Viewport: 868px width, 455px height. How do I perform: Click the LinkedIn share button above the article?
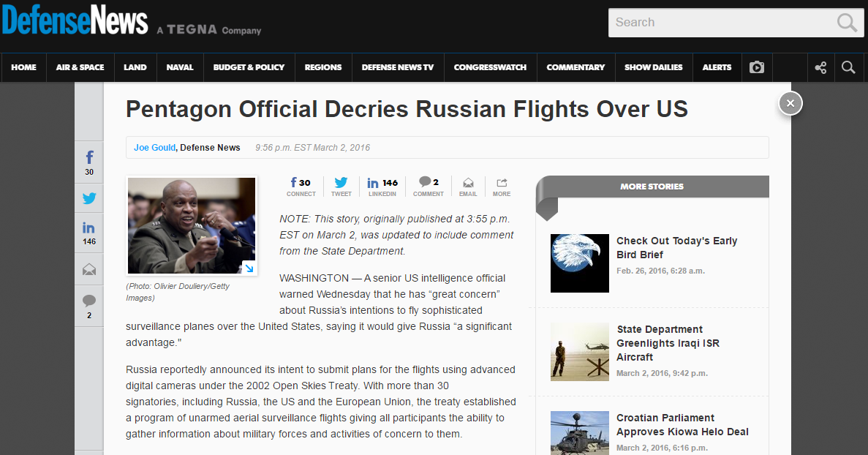coord(382,187)
